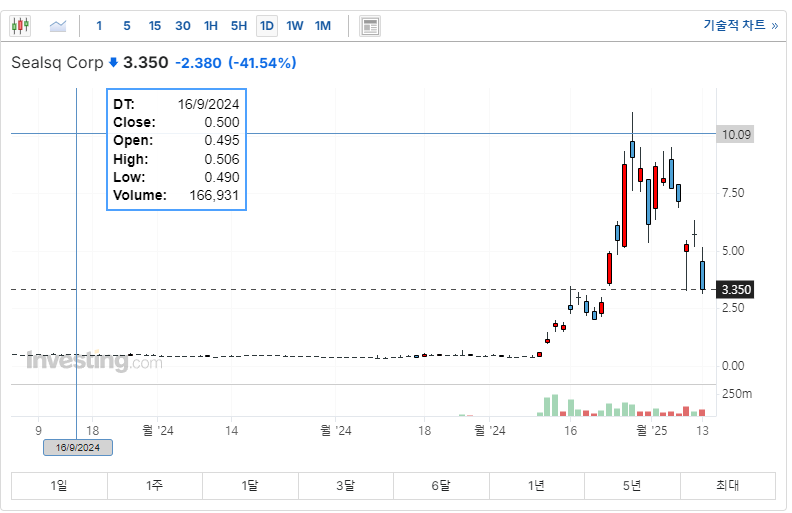Select the 15 minute interval
The height and width of the screenshot is (513, 792).
(x=155, y=26)
